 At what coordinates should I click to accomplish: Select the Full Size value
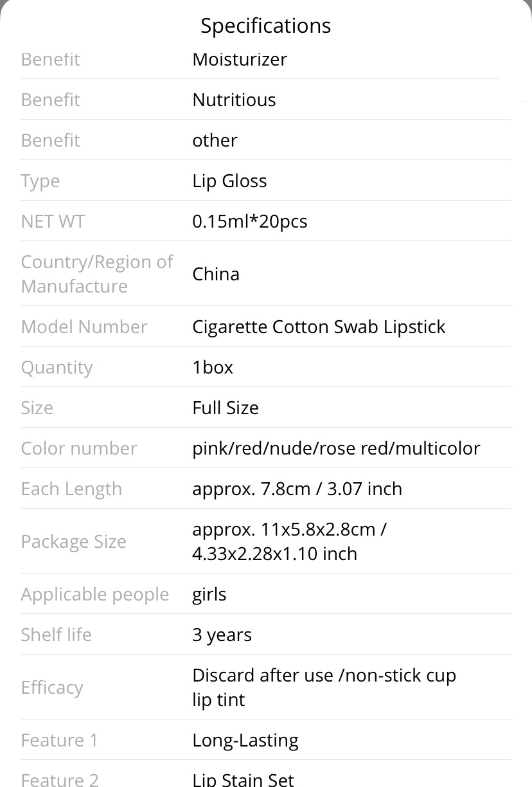tap(226, 408)
